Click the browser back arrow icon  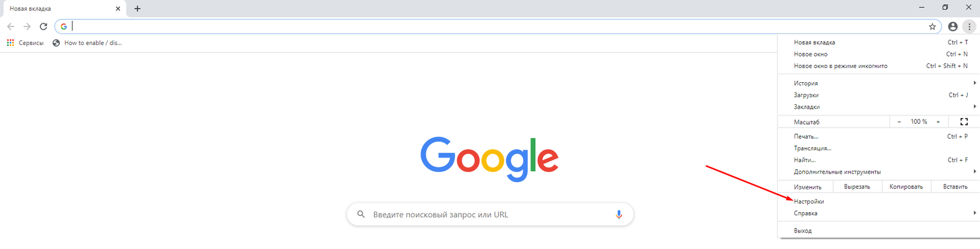click(x=10, y=26)
